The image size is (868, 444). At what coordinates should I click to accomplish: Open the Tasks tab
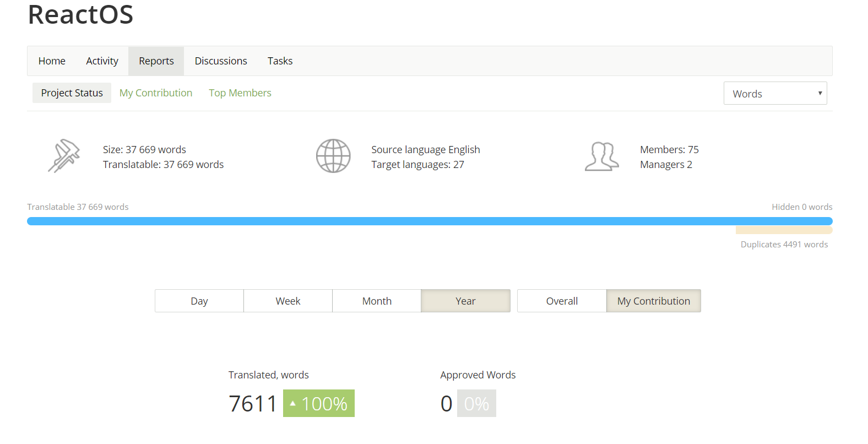pos(280,61)
